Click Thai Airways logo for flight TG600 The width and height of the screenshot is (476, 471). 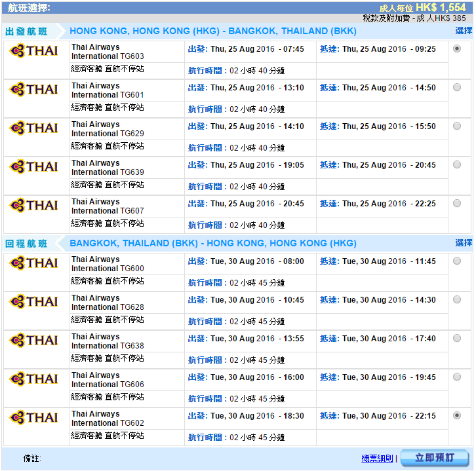pyautogui.click(x=34, y=263)
